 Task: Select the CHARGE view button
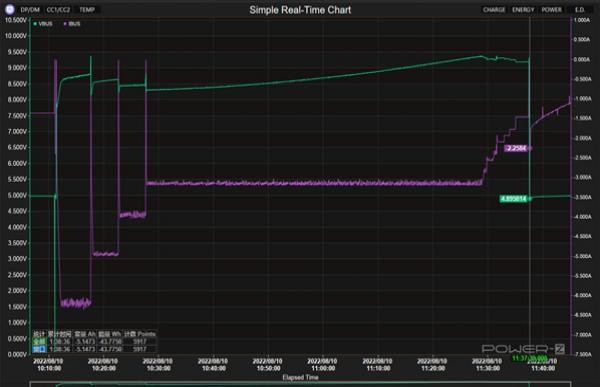[x=494, y=10]
